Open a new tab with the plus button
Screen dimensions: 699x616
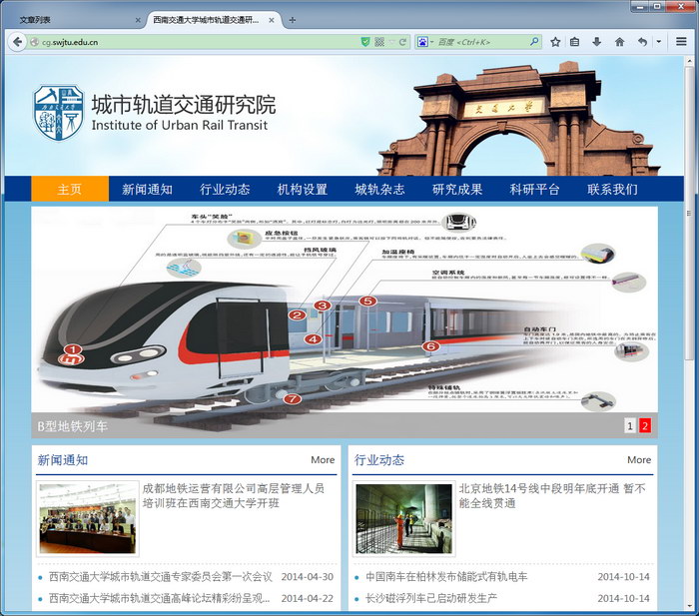(x=293, y=20)
